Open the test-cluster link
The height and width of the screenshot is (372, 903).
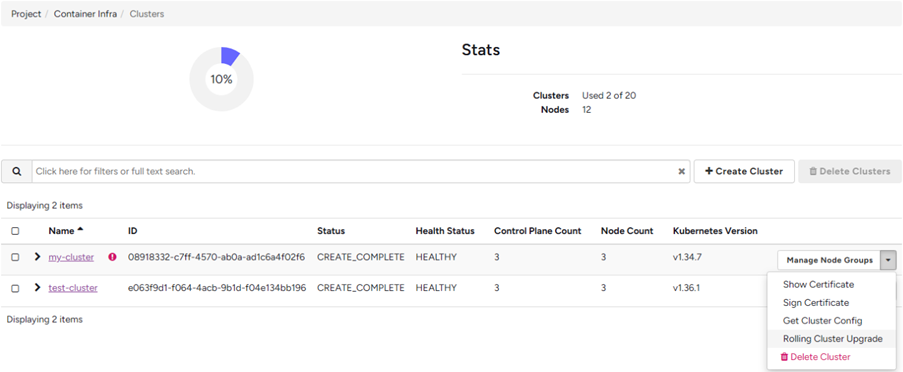click(x=73, y=288)
